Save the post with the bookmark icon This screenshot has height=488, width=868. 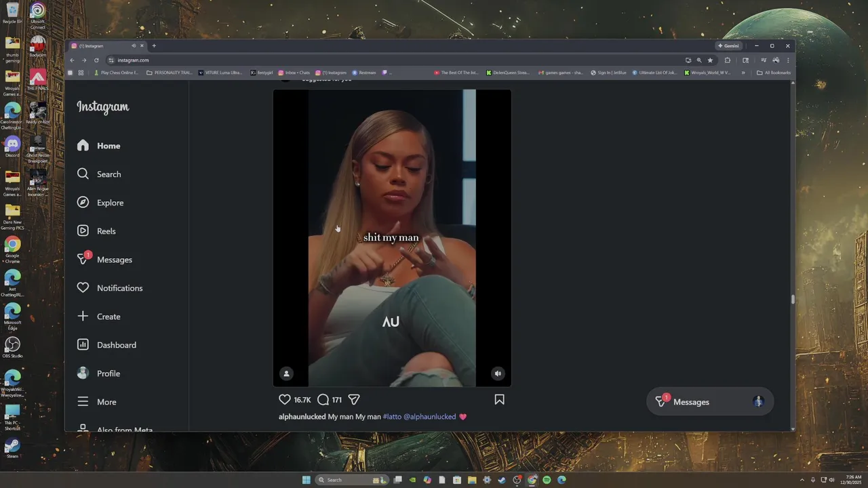499,400
